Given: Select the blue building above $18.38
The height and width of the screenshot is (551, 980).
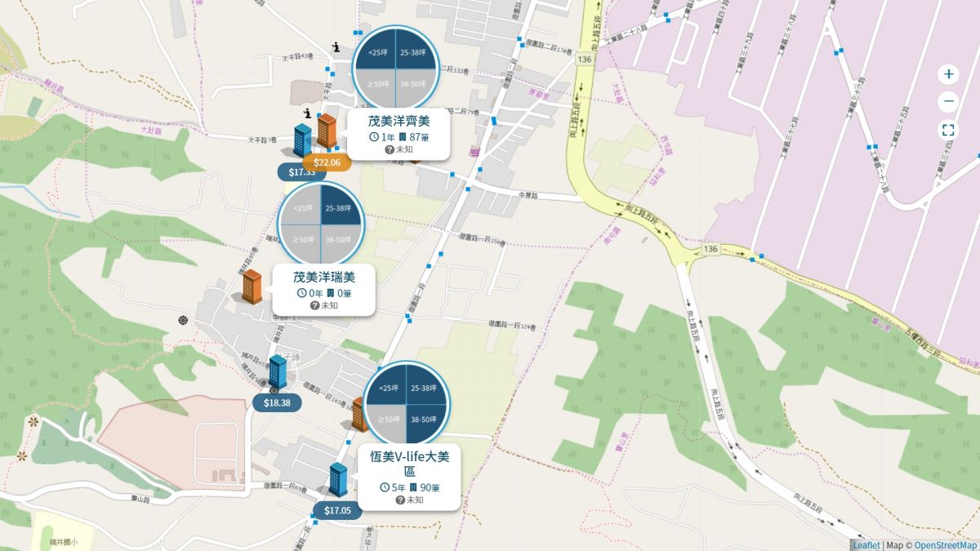Looking at the screenshot, I should pos(278,372).
